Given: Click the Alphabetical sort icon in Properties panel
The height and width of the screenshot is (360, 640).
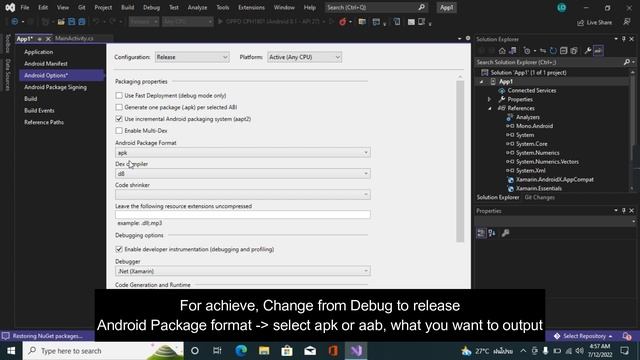Looking at the screenshot, I should click(492, 233).
